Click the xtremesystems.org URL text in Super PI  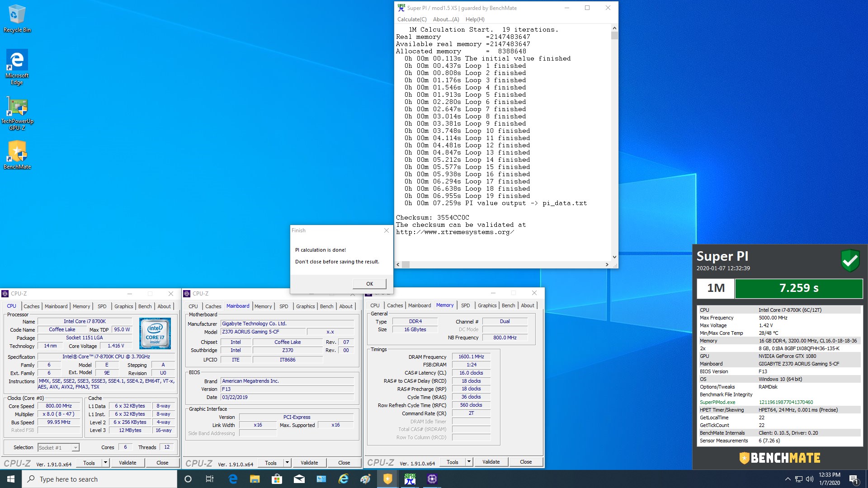point(455,232)
